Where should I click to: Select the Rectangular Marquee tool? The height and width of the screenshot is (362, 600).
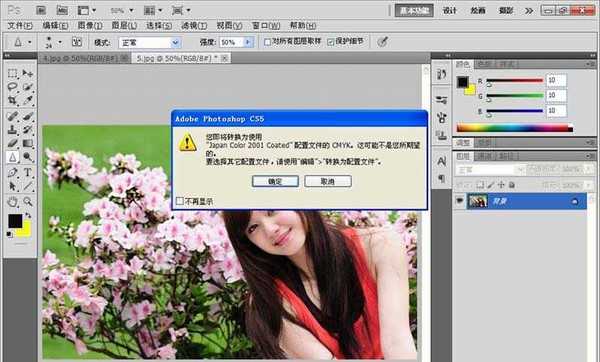coord(12,73)
